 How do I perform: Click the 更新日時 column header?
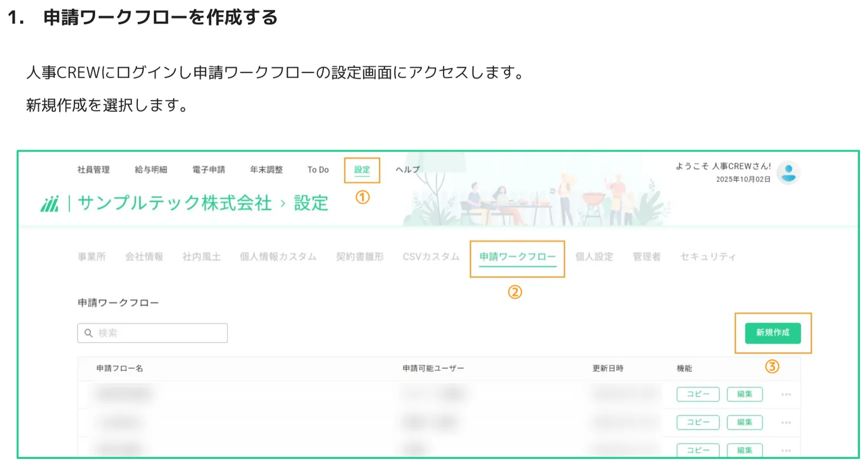pyautogui.click(x=608, y=368)
